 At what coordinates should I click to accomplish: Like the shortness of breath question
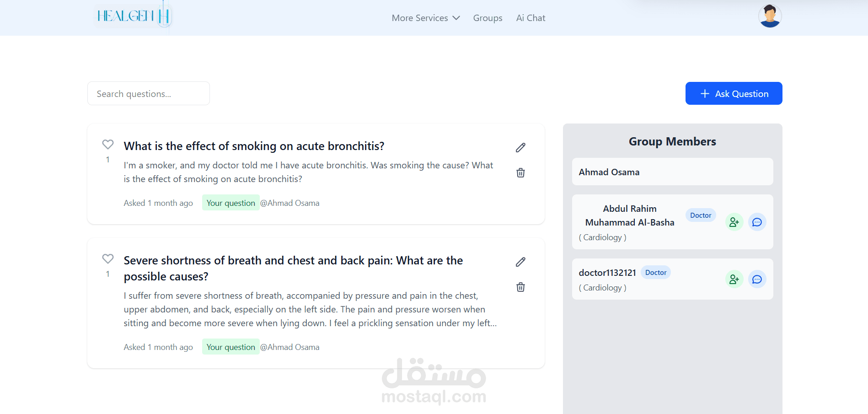click(108, 259)
